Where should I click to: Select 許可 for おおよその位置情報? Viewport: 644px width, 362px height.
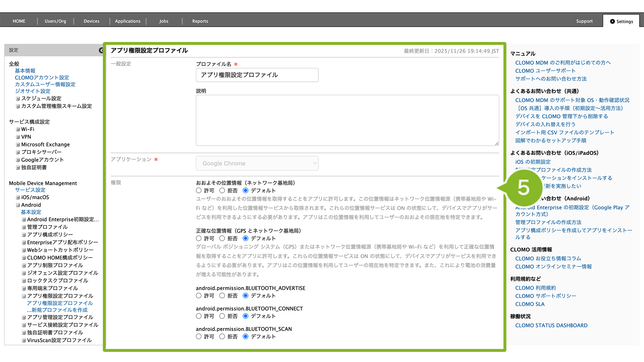[199, 190]
